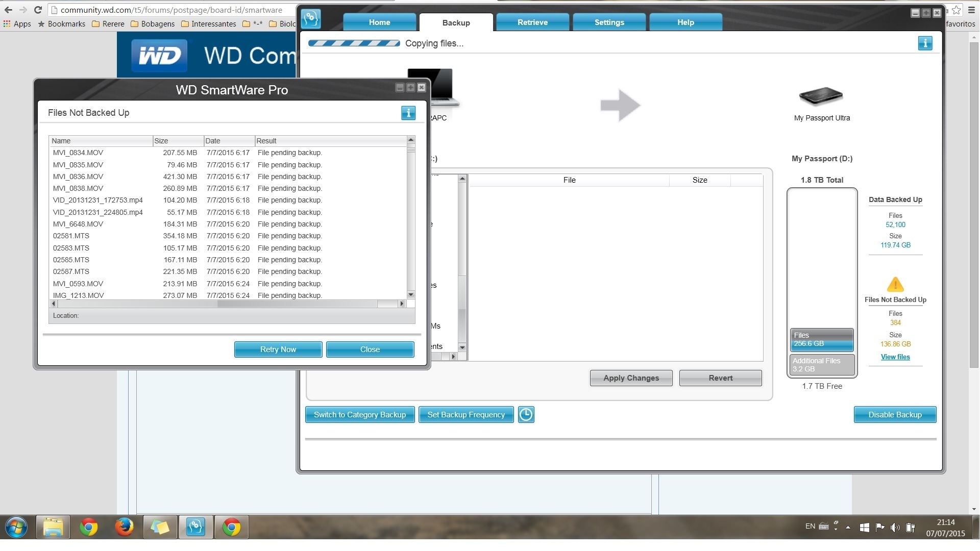This screenshot has height=551, width=980.
Task: Open the Interessantes bookmarks folder
Action: (x=209, y=23)
